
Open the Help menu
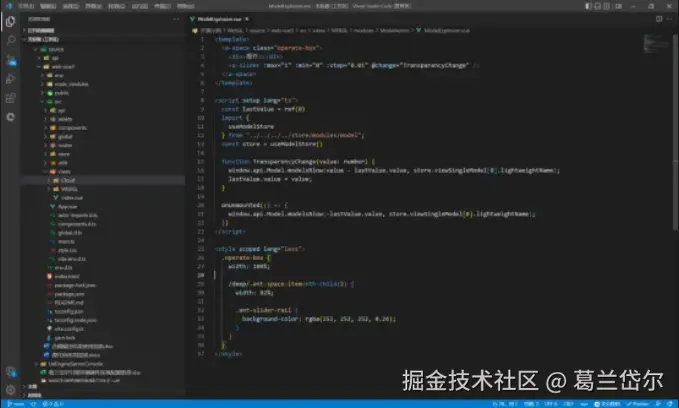click(186, 6)
